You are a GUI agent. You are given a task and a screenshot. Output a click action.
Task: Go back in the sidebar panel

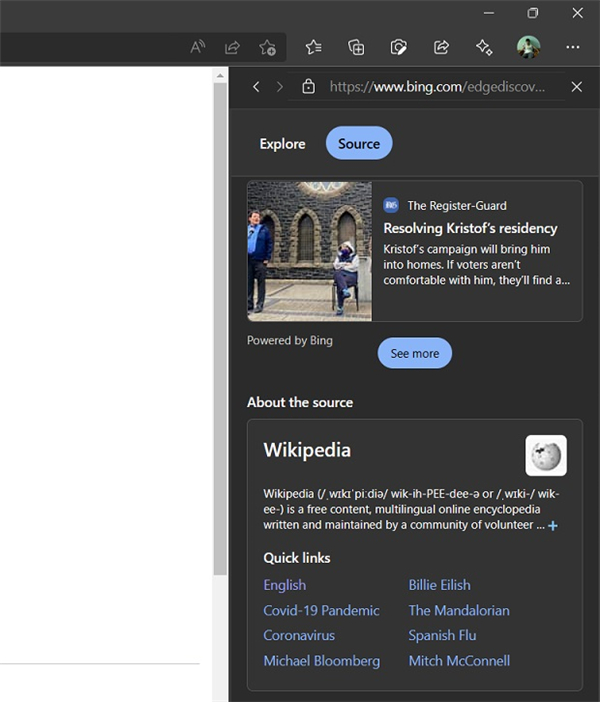(256, 87)
